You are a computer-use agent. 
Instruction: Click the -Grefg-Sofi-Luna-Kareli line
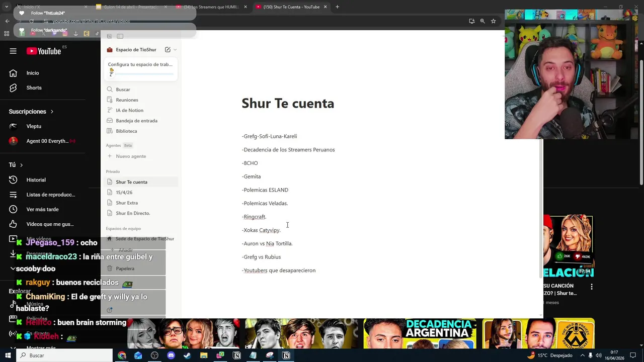point(269,136)
